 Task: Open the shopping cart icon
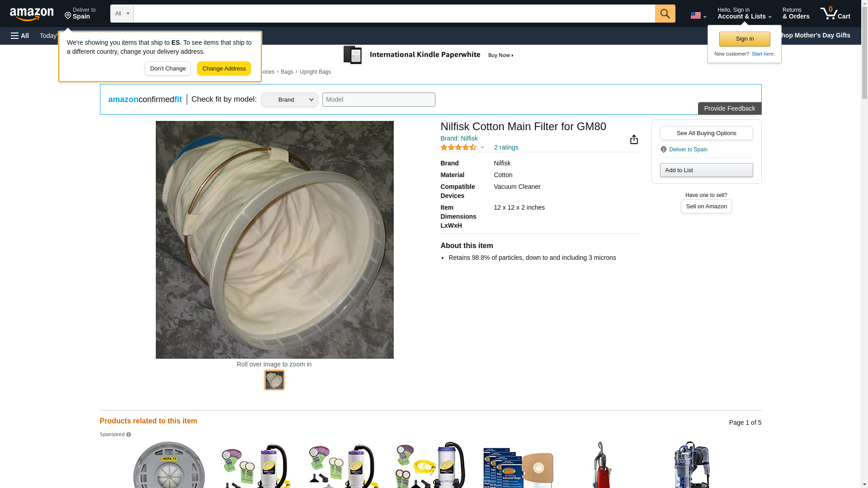click(835, 14)
